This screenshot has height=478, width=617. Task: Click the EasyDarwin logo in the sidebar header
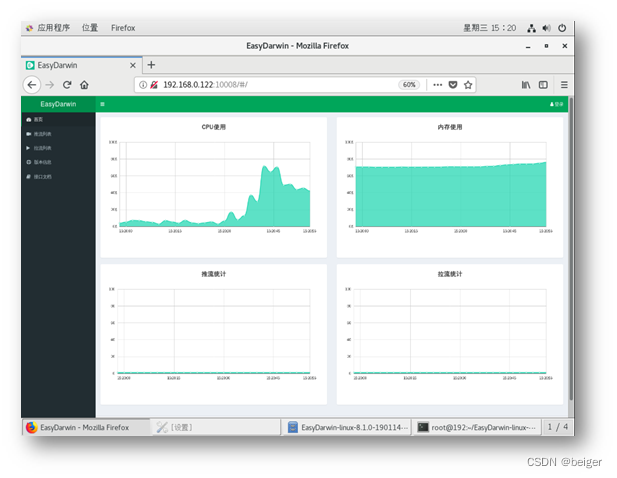(58, 104)
